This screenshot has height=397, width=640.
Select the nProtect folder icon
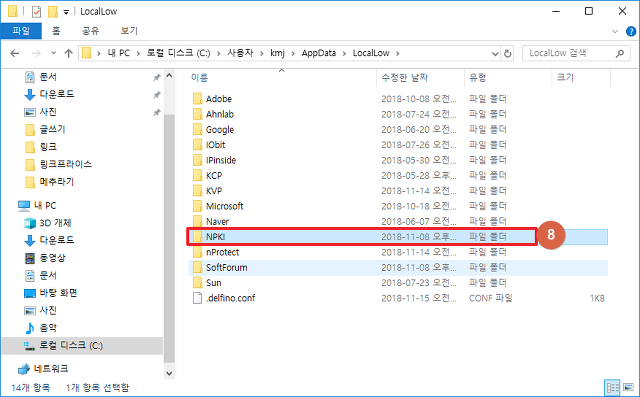pyautogui.click(x=198, y=252)
